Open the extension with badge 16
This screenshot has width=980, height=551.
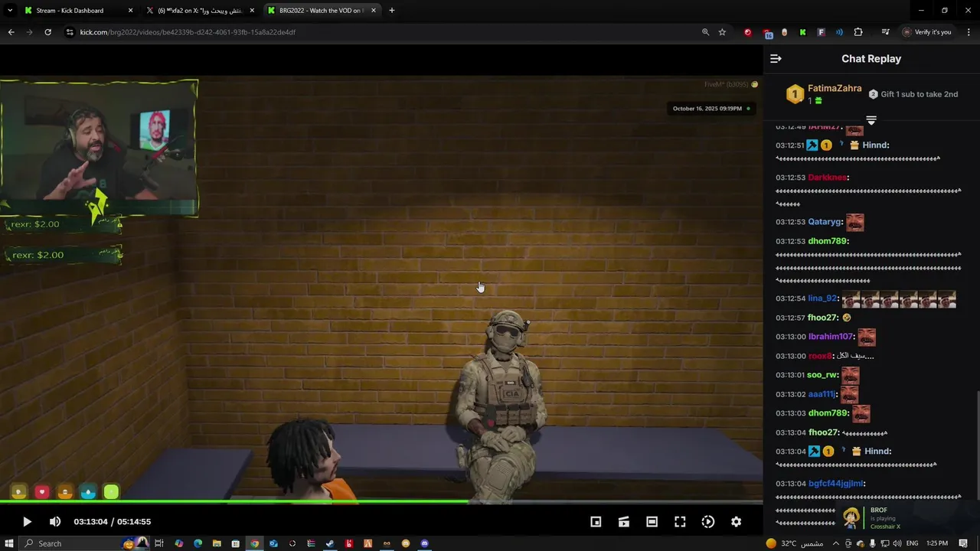coord(767,33)
